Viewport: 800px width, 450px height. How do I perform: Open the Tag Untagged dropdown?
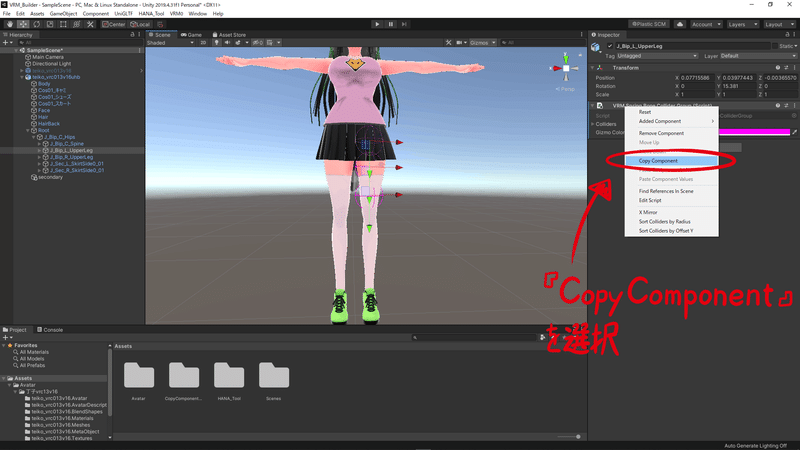pyautogui.click(x=657, y=56)
